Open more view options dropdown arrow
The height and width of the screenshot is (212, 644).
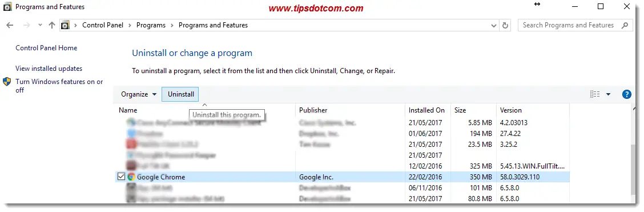click(x=608, y=94)
